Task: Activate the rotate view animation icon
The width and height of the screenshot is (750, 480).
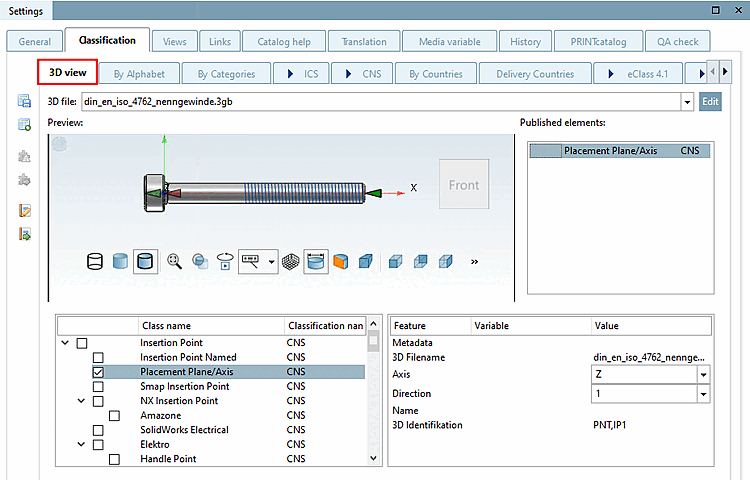Action: click(x=225, y=261)
